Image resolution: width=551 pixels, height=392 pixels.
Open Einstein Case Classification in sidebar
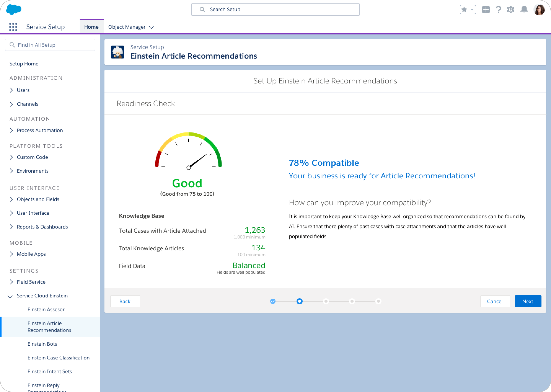(x=58, y=358)
